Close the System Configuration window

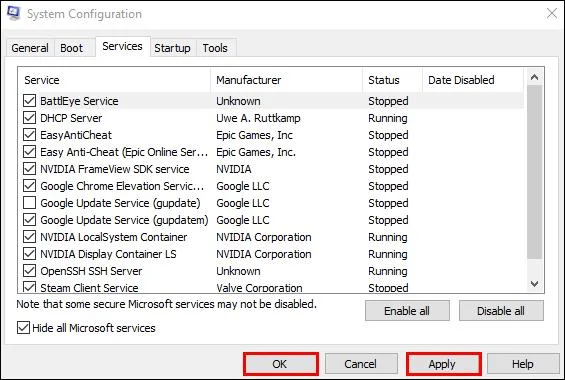pos(552,14)
